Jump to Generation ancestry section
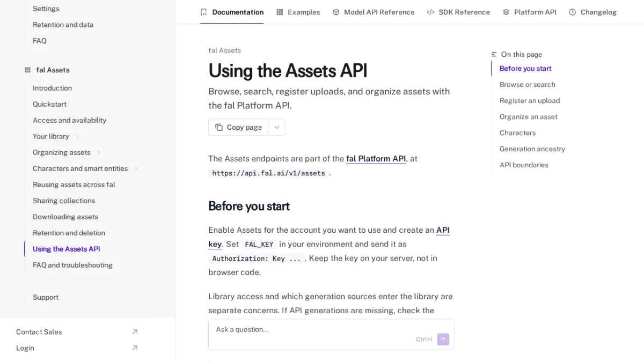This screenshot has height=362, width=644. tap(532, 149)
